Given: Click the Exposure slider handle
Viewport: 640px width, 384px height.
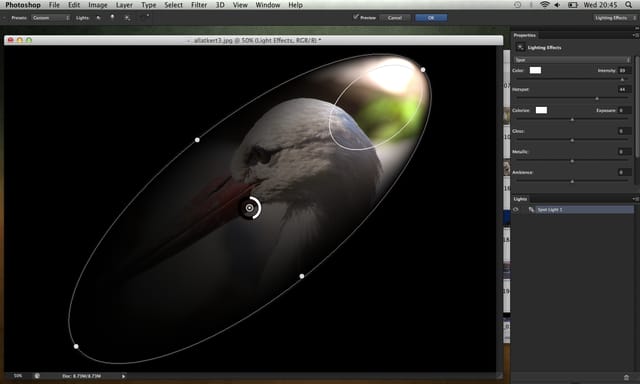Looking at the screenshot, I should [x=572, y=120].
